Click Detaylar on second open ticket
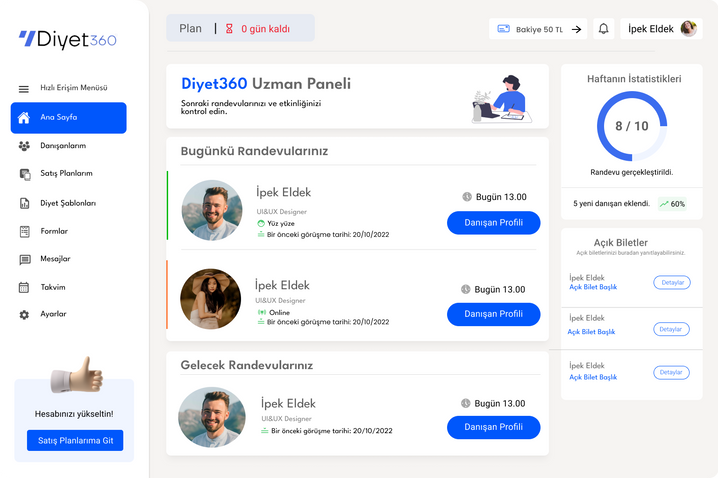The image size is (718, 478). (x=671, y=329)
